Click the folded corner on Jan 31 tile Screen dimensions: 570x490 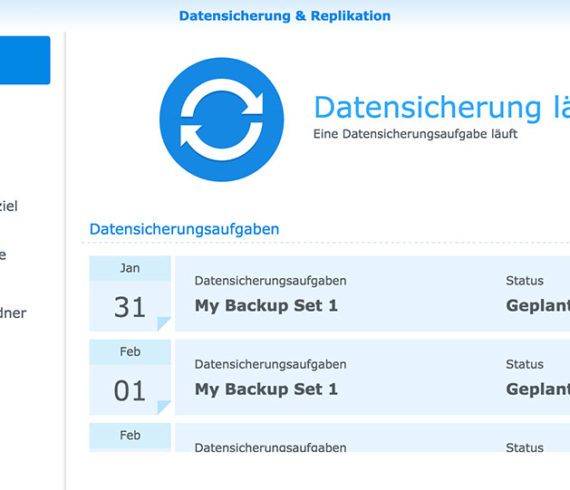pyautogui.click(x=163, y=323)
